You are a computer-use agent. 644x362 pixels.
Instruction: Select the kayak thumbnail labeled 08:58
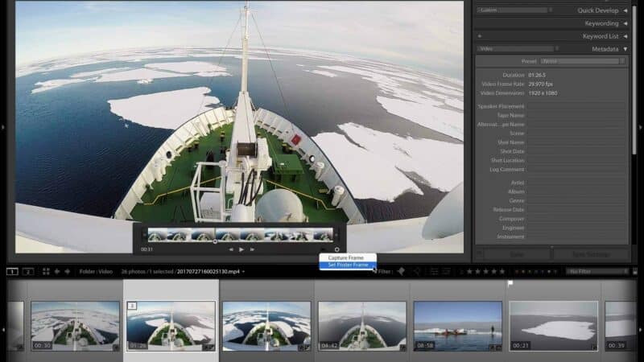pyautogui.click(x=458, y=326)
